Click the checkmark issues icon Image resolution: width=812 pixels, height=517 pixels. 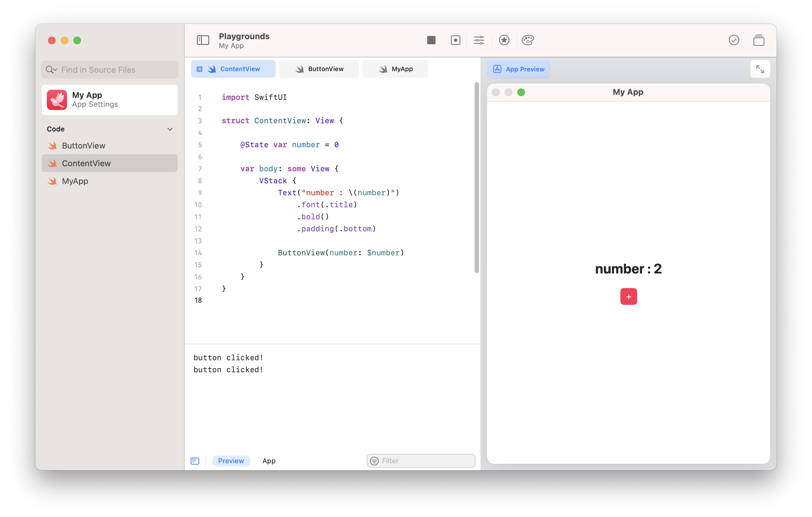tap(734, 40)
